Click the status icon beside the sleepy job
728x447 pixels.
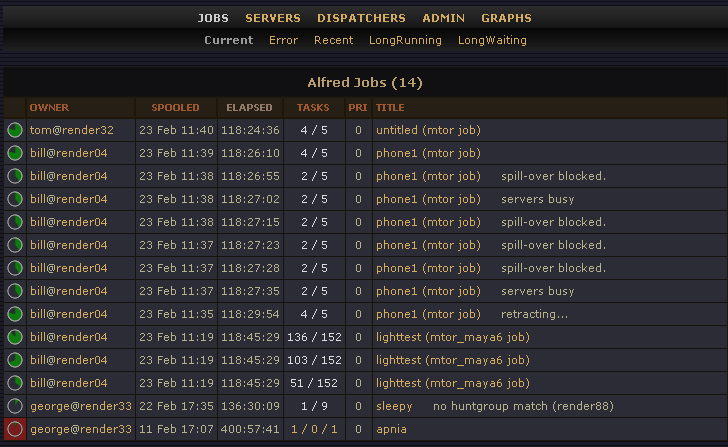click(15, 406)
